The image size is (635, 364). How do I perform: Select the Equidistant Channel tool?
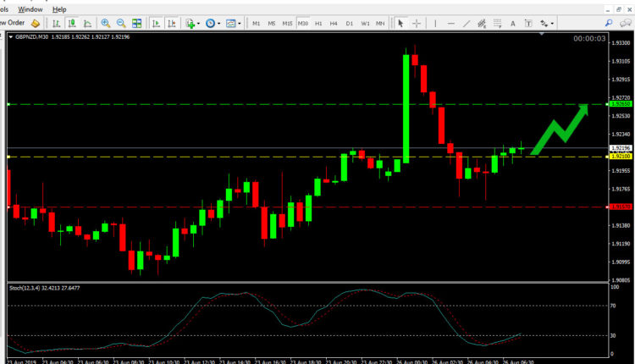482,24
